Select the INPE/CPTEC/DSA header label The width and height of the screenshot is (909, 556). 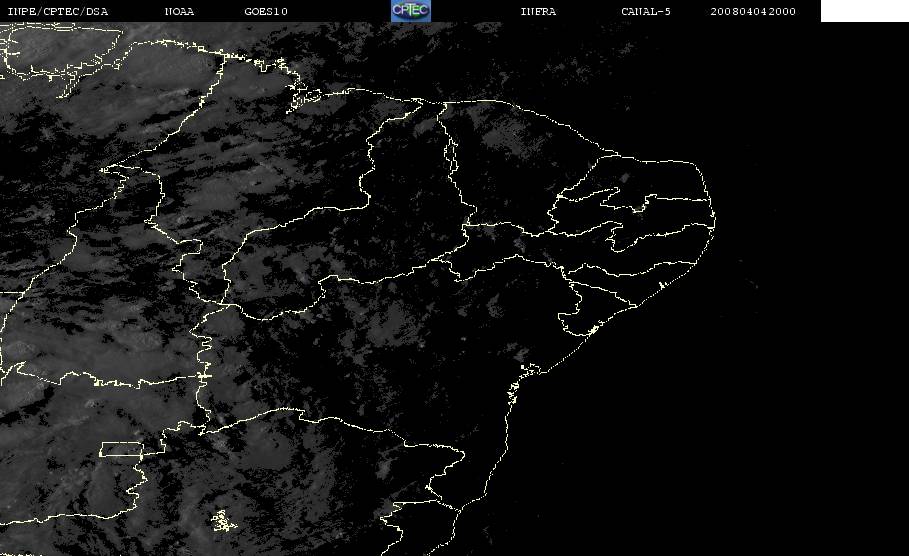(58, 12)
